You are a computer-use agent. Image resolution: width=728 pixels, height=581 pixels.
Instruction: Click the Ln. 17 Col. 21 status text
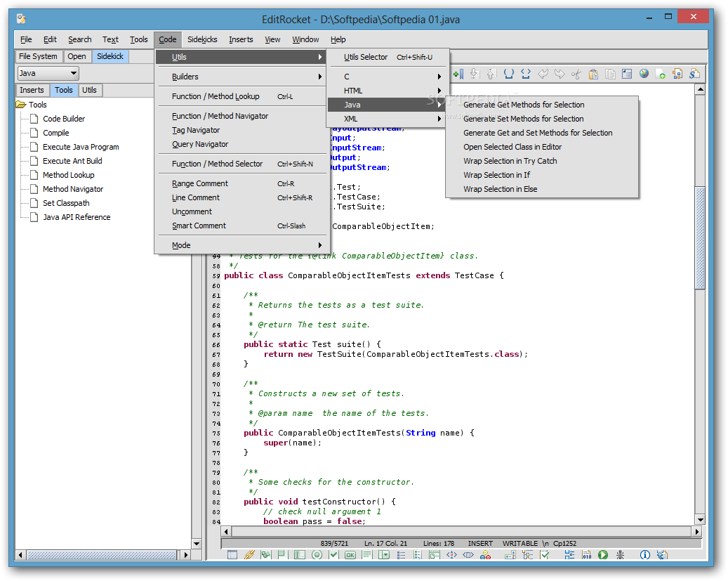(385, 543)
